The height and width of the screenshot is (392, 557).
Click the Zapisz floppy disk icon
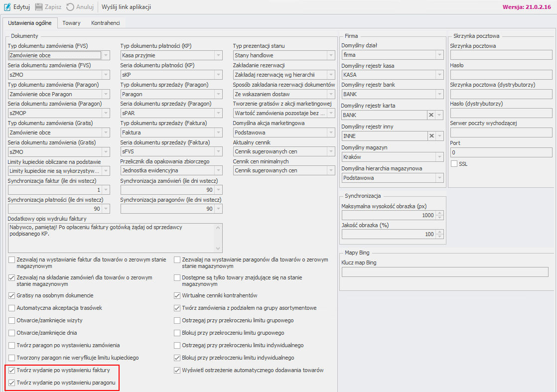pyautogui.click(x=39, y=7)
